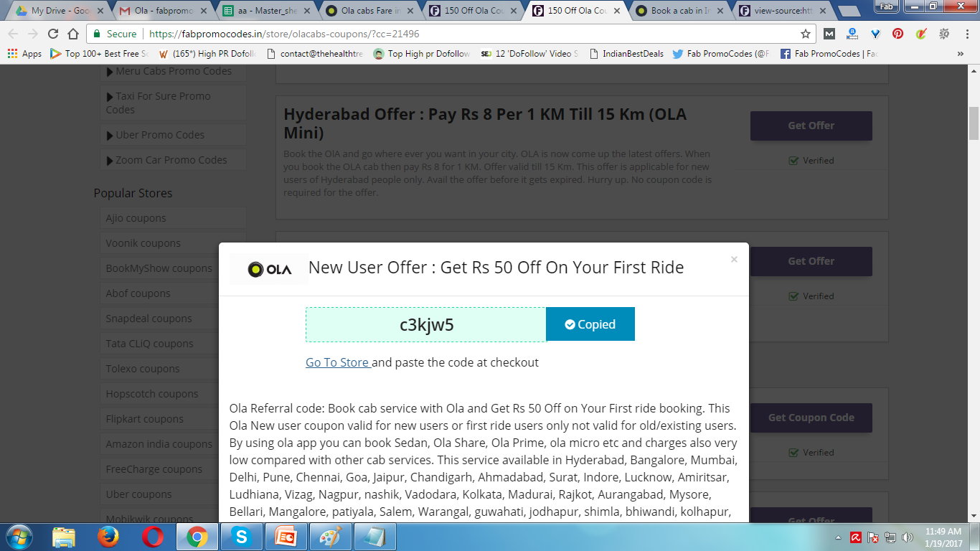
Task: Open the Top 100+ Best Free bookmark
Action: (99, 54)
